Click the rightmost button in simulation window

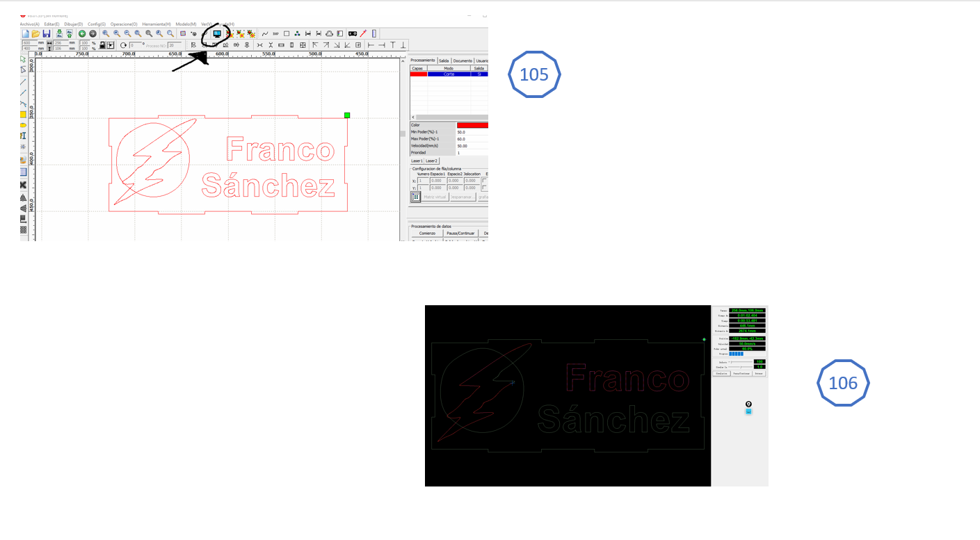pyautogui.click(x=758, y=373)
